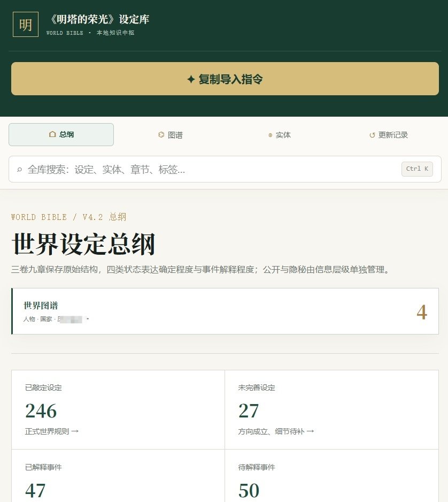Click the WORLD BIBLE / V4.2 总纲 breadcrumb
Image resolution: width=448 pixels, height=502 pixels.
click(x=69, y=217)
